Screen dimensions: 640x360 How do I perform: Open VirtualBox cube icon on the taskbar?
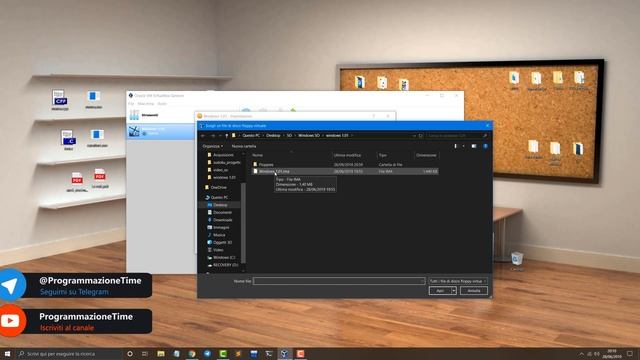(x=285, y=353)
